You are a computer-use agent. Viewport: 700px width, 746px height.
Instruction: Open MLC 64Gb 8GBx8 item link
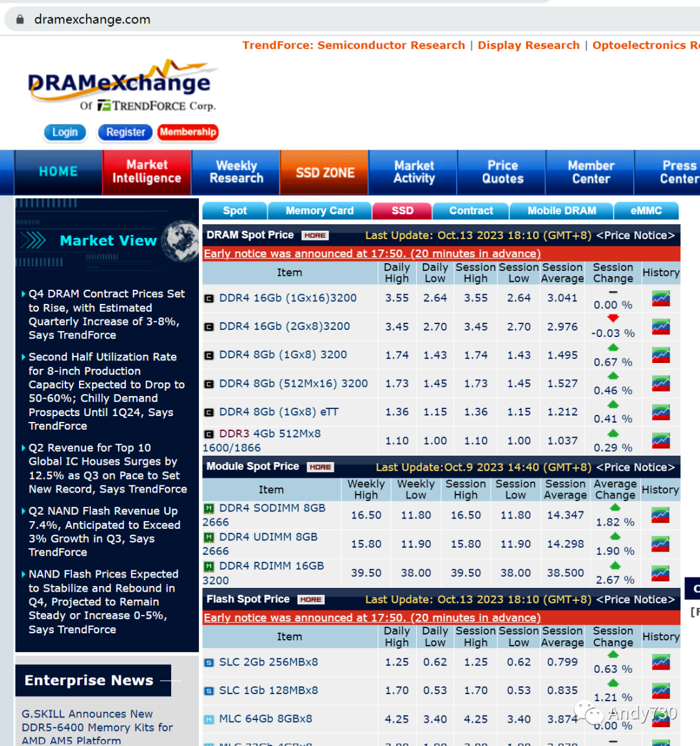(x=266, y=719)
